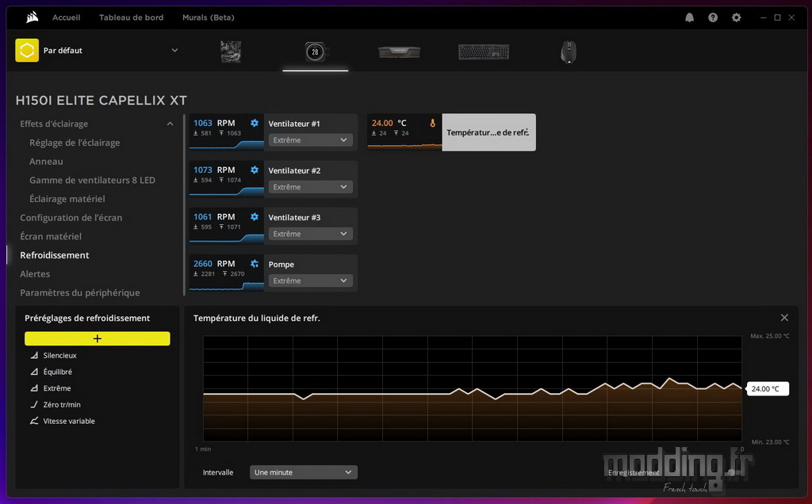The height and width of the screenshot is (504, 812).
Task: Click the Min. 23.00 °C graph label
Action: click(771, 442)
